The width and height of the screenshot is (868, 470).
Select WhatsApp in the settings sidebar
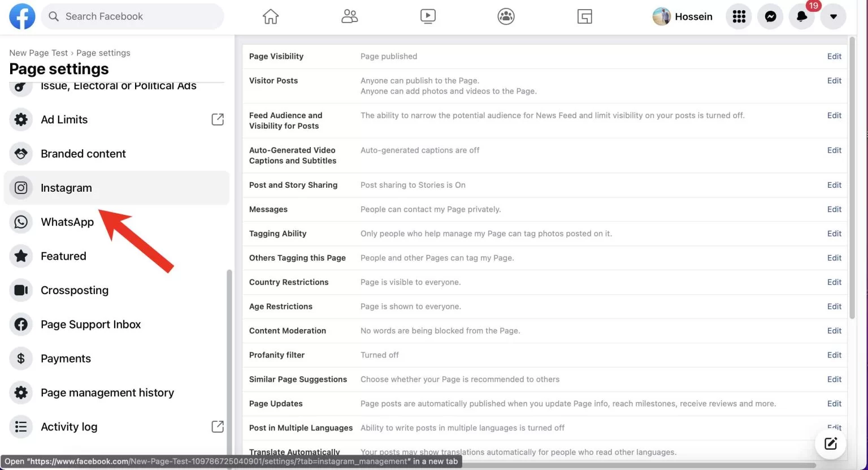[x=67, y=222]
